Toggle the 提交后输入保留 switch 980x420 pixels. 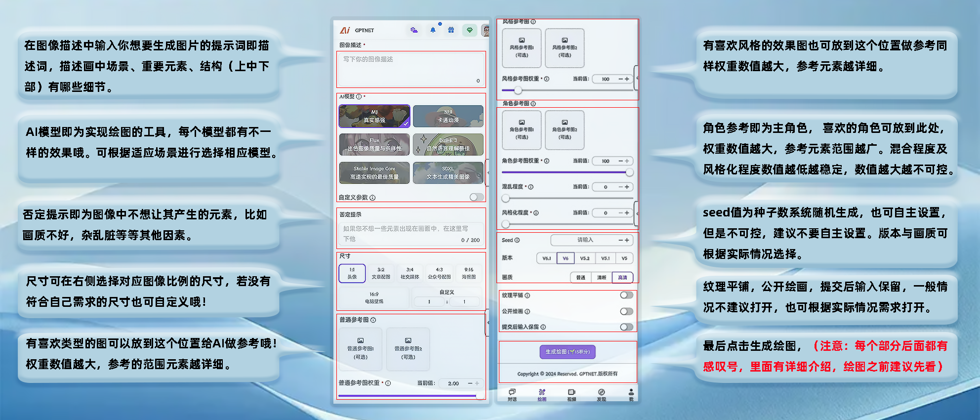626,327
